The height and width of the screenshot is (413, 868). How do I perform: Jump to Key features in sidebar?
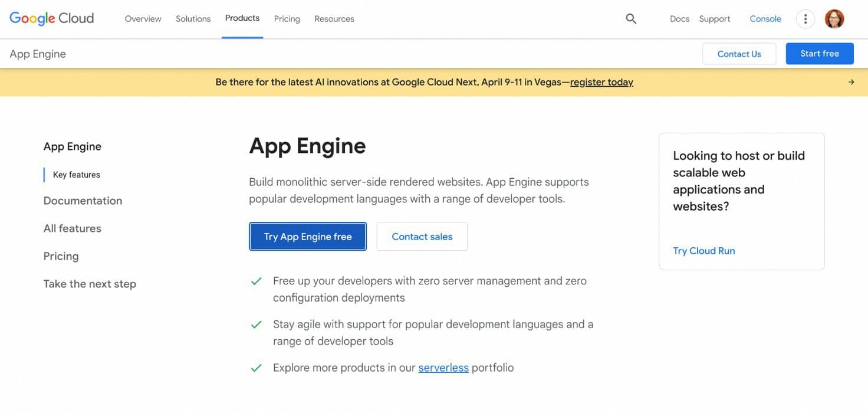(77, 175)
